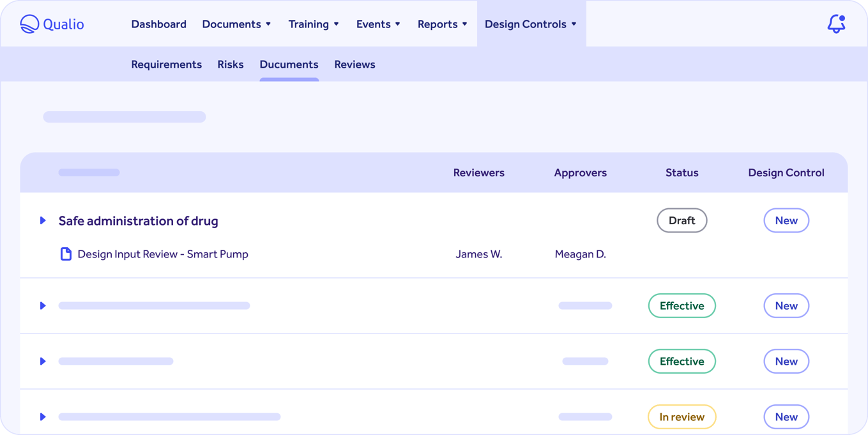The width and height of the screenshot is (868, 435).
Task: Open notifications via the bell icon
Action: pos(837,24)
